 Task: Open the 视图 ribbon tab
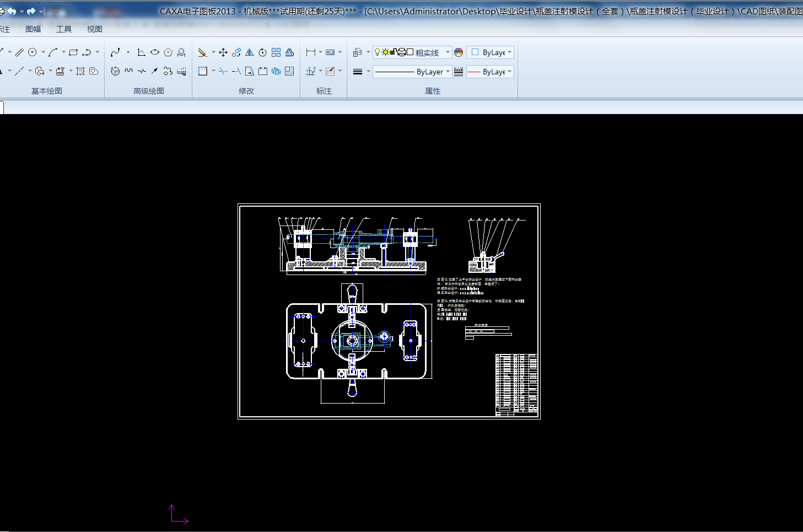[x=95, y=29]
